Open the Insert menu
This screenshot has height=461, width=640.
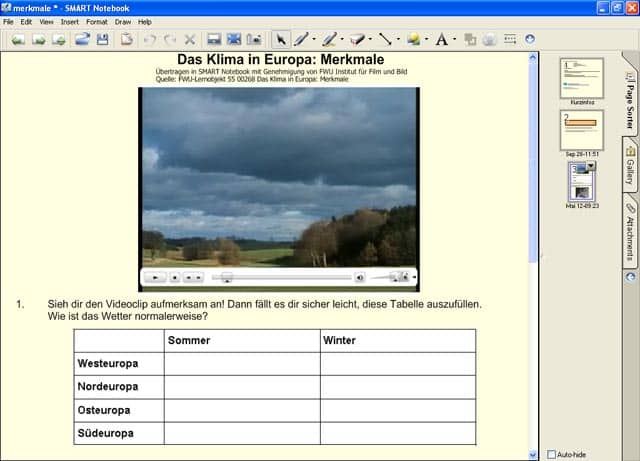point(69,21)
